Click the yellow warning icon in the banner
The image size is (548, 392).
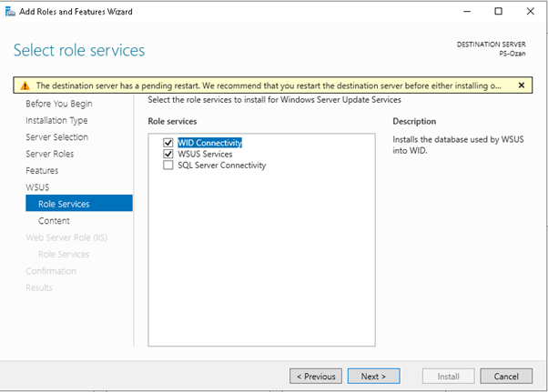(x=24, y=85)
